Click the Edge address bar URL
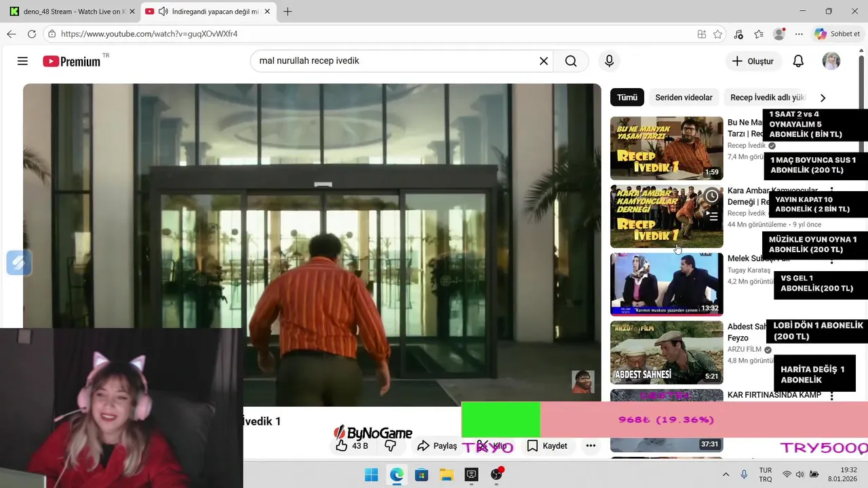 pyautogui.click(x=149, y=34)
